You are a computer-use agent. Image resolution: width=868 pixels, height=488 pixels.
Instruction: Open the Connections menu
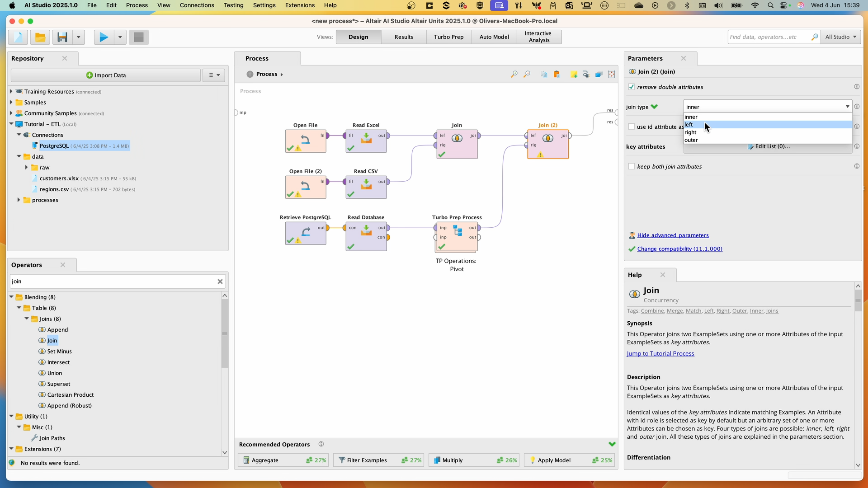197,5
